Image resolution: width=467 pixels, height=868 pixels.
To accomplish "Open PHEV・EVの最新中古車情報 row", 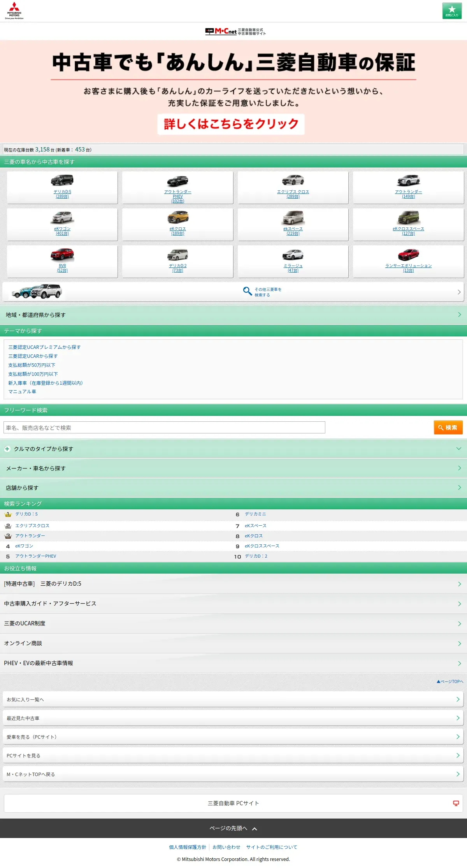I will tap(233, 663).
